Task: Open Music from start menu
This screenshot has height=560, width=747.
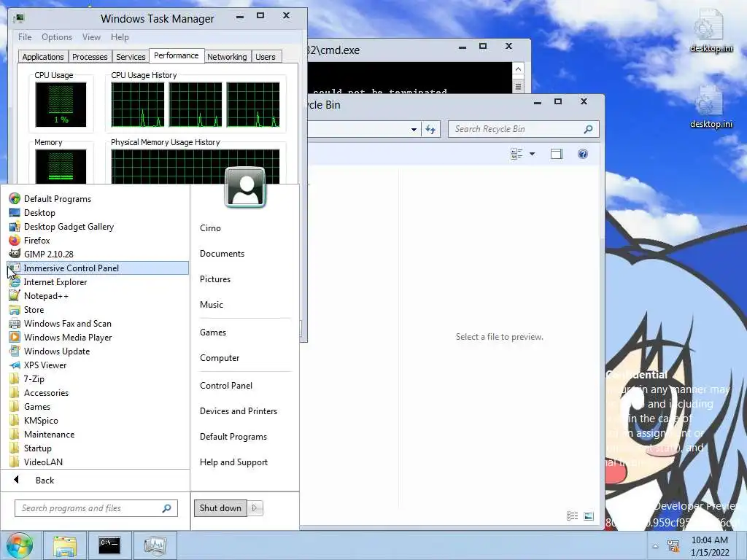Action: [x=212, y=305]
